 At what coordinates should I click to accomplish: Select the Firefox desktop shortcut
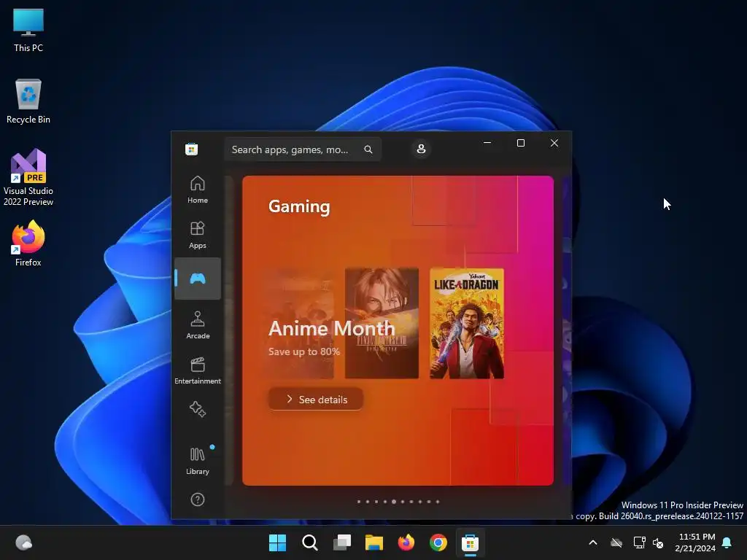pyautogui.click(x=28, y=244)
